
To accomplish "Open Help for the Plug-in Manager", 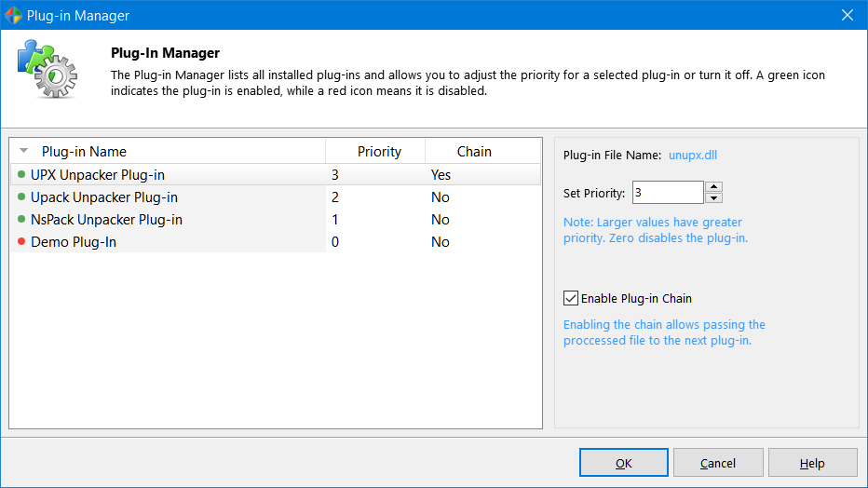I will click(x=812, y=463).
